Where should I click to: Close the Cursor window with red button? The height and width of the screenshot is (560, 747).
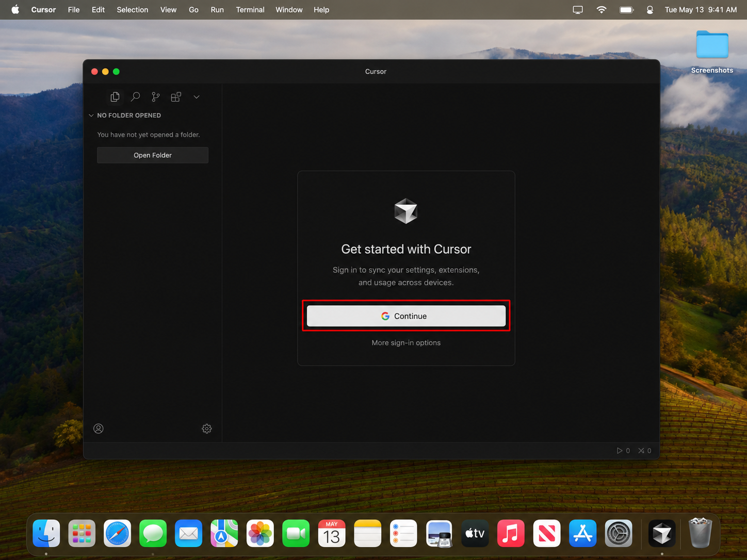(94, 72)
